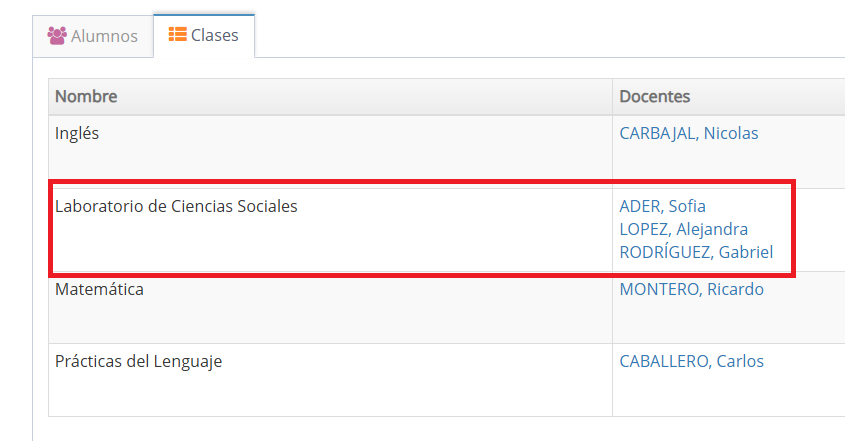Click the orange Clases list icon

click(177, 35)
